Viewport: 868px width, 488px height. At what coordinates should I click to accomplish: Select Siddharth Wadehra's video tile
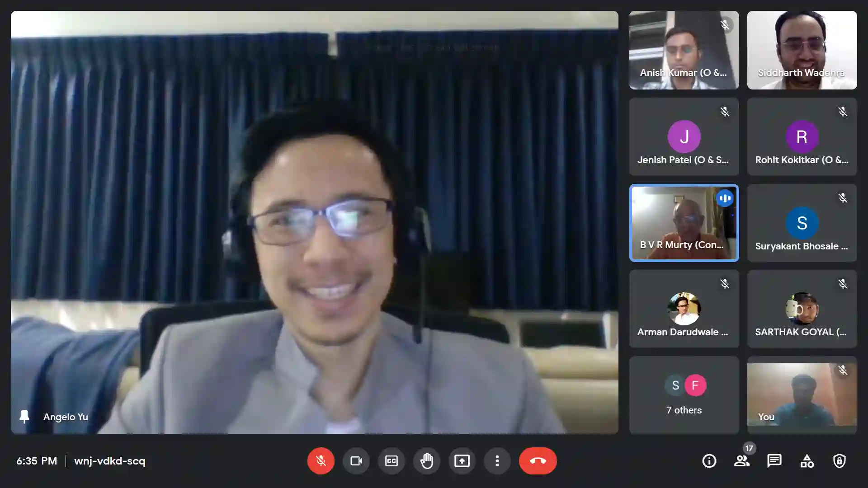click(x=802, y=50)
